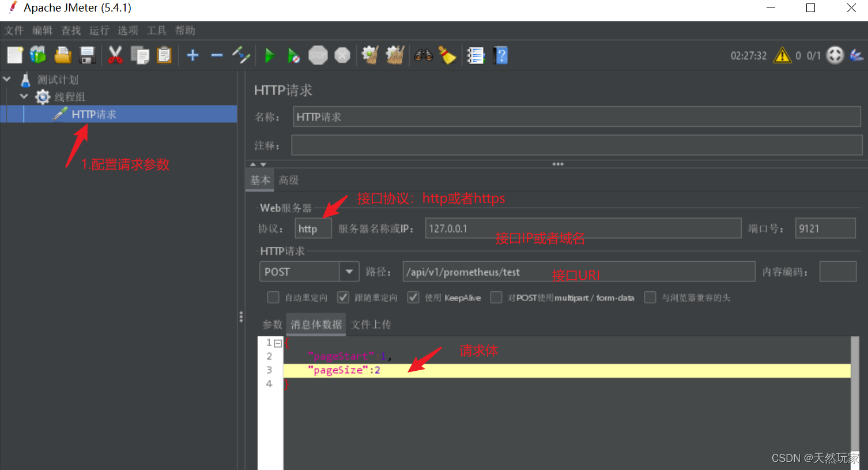
Task: Click the Clear All double broom icon
Action: pyautogui.click(x=395, y=55)
